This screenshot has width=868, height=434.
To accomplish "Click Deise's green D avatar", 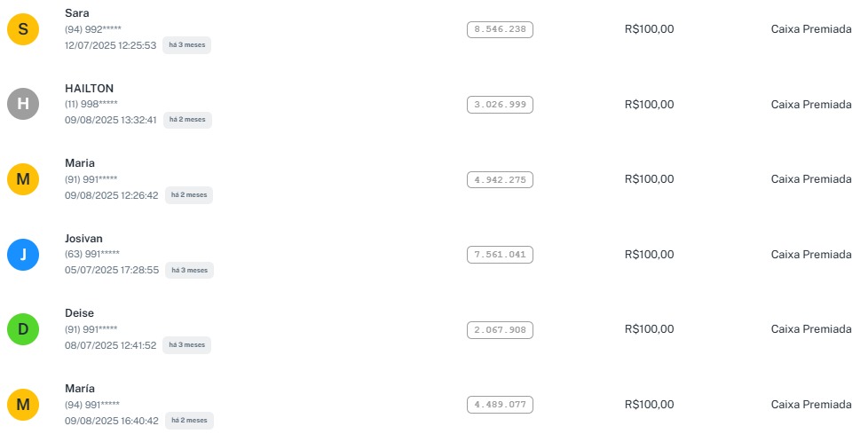I will click(x=23, y=330).
